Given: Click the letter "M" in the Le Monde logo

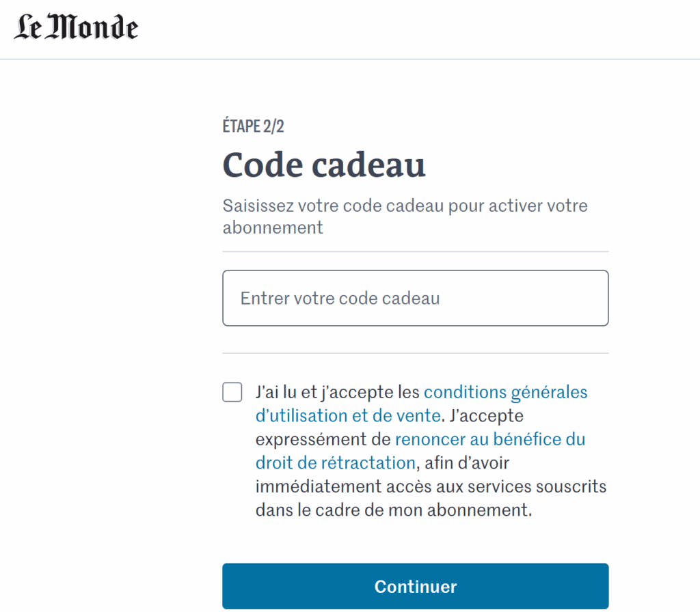Looking at the screenshot, I should tap(64, 27).
